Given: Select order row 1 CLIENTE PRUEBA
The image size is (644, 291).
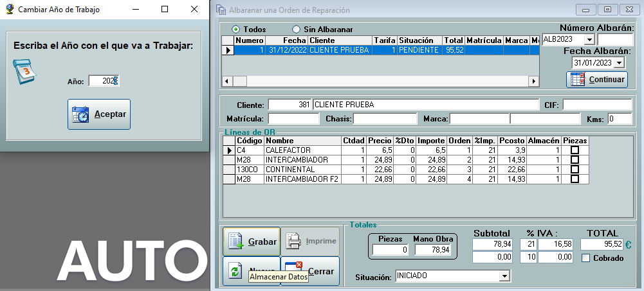Looking at the screenshot, I should [x=380, y=50].
